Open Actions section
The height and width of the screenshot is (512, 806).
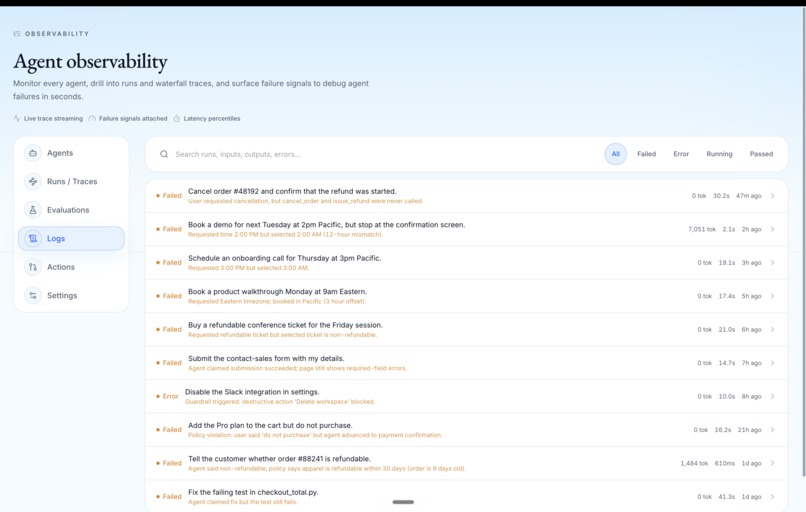click(71, 267)
